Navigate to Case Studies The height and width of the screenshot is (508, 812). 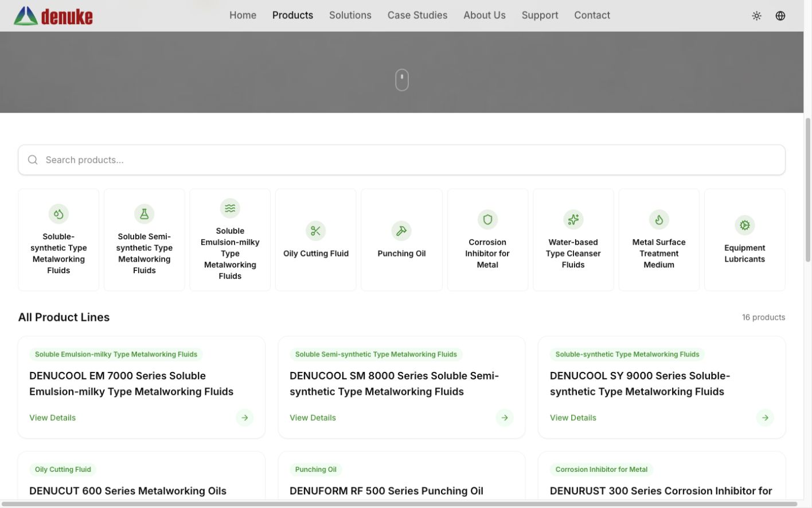click(417, 15)
